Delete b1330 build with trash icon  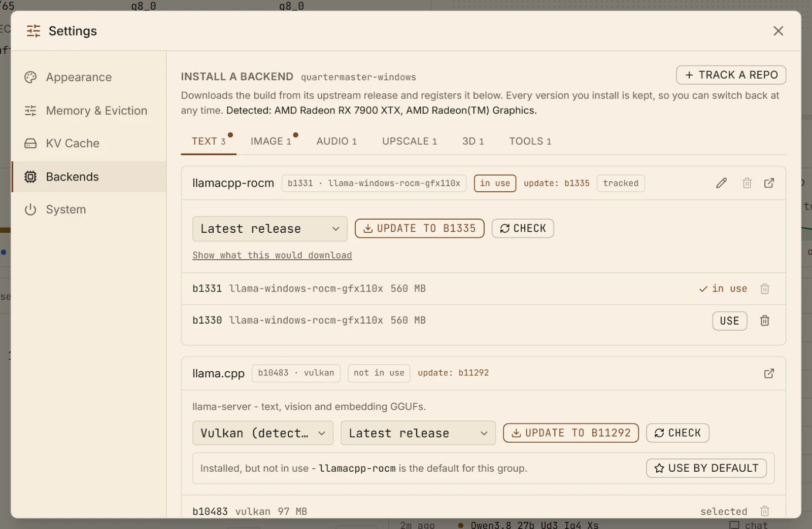765,321
